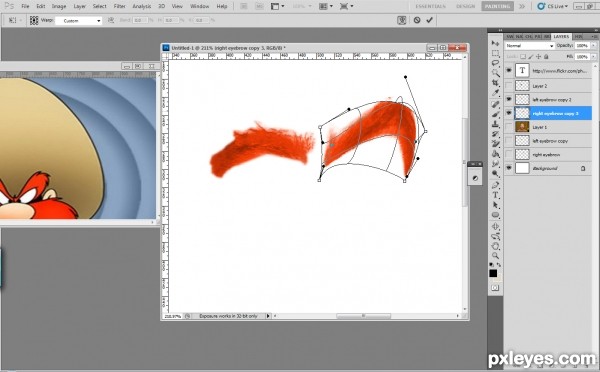The width and height of the screenshot is (600, 372).
Task: Open the Analysis menu
Action: tap(142, 6)
